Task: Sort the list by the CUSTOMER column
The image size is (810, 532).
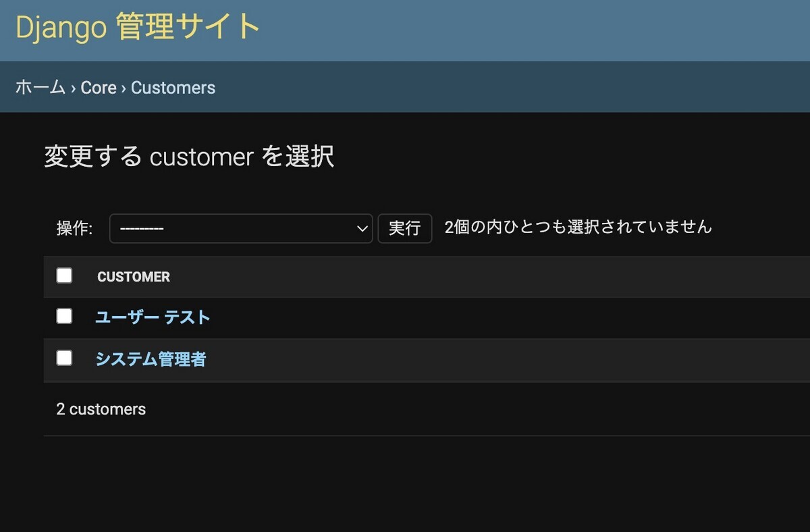Action: click(x=133, y=277)
